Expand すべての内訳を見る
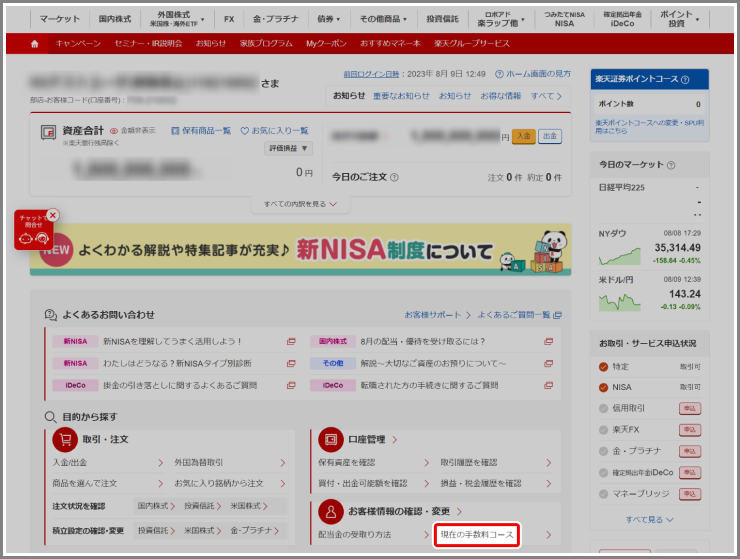This screenshot has width=740, height=559. tap(300, 204)
